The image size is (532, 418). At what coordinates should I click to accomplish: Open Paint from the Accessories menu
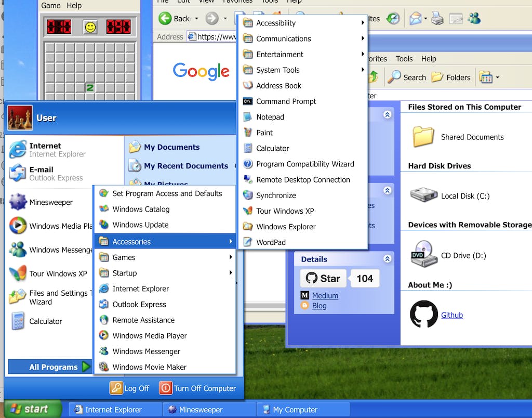264,133
